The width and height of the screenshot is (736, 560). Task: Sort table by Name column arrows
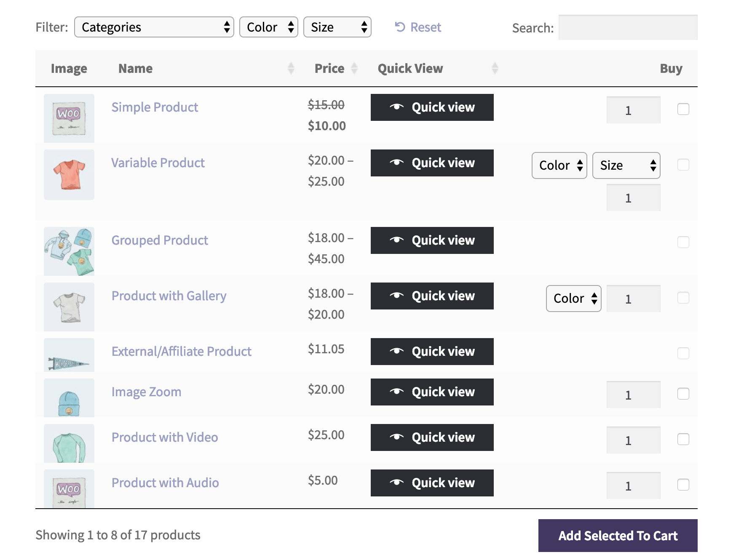coord(291,68)
